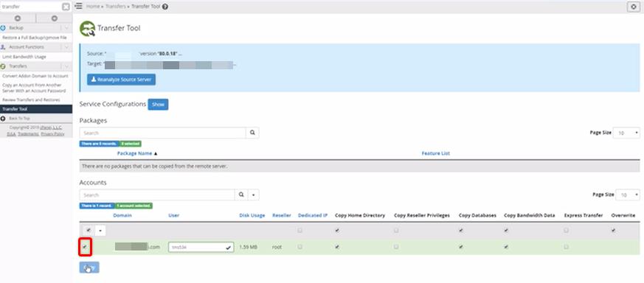
Task: Toggle header row Copy Reseller Privileges checkbox
Action: (396, 231)
